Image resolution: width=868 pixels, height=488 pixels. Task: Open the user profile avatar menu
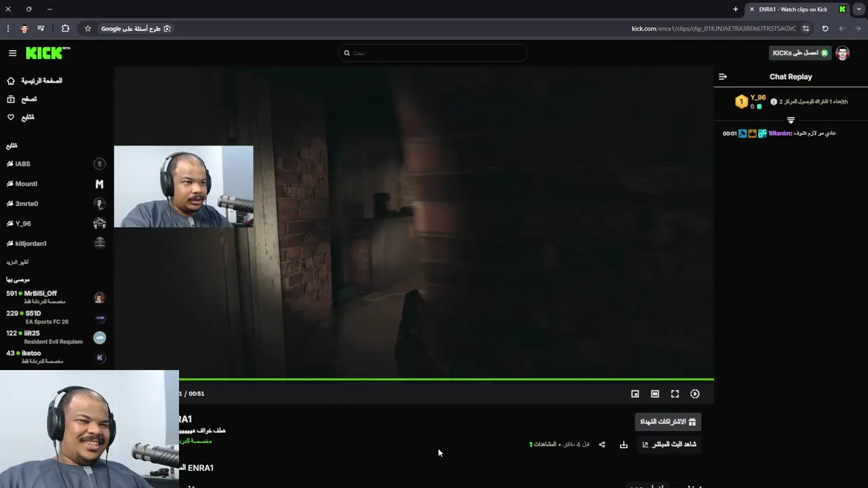point(842,53)
